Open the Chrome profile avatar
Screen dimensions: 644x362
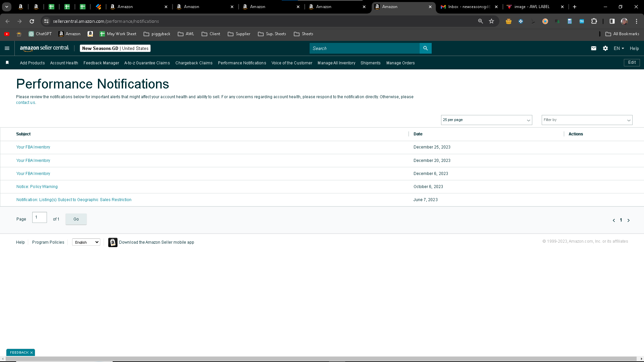[x=624, y=21]
